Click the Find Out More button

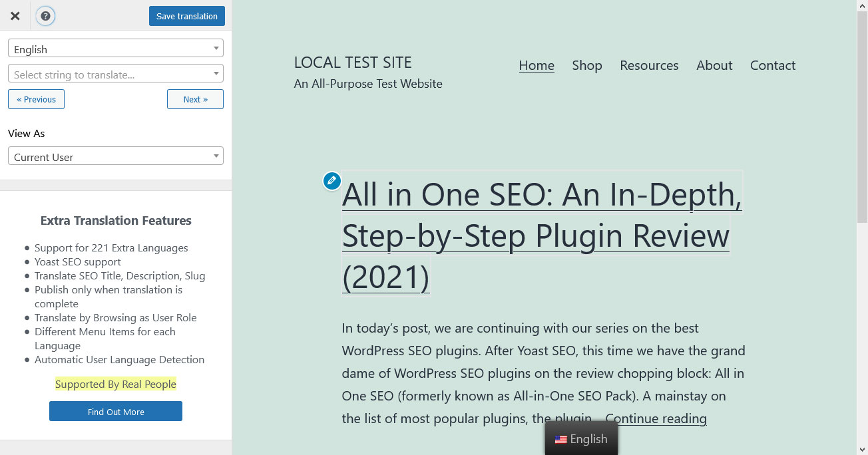point(116,411)
